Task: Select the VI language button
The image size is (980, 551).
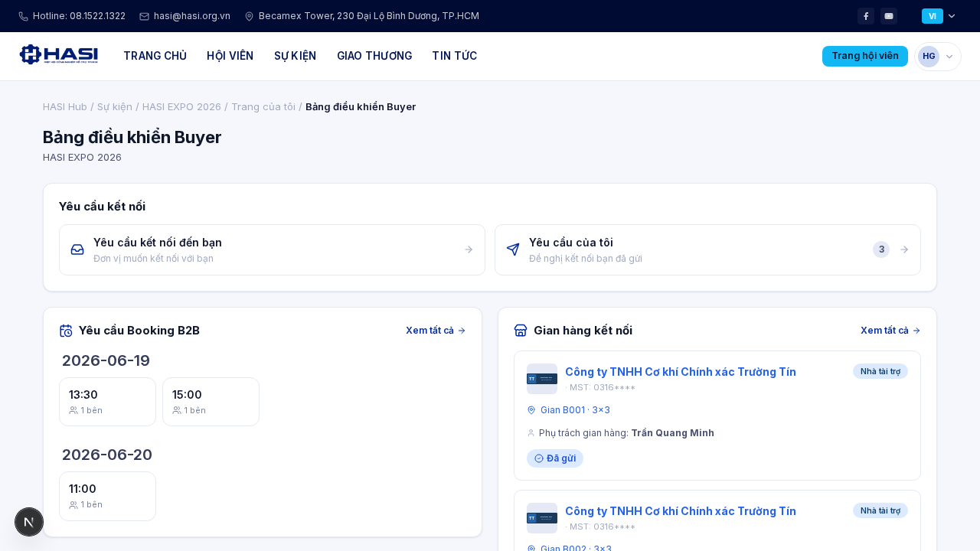Action: [x=933, y=16]
